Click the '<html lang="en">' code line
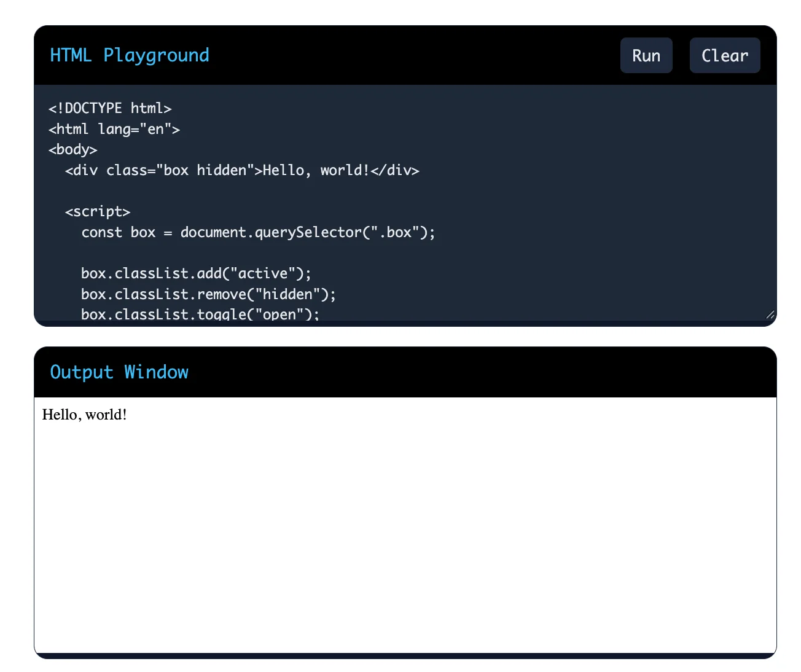Viewport: 801px width, 672px height. point(114,129)
